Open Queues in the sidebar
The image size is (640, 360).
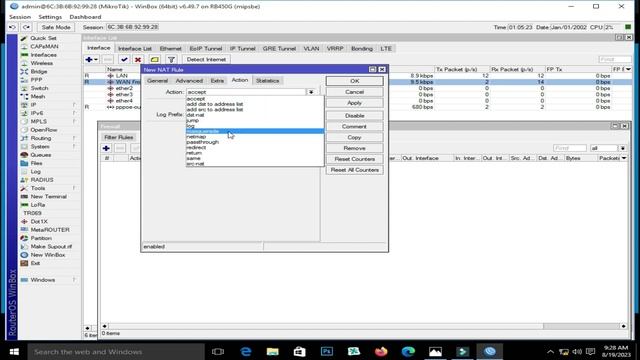pyautogui.click(x=41, y=155)
